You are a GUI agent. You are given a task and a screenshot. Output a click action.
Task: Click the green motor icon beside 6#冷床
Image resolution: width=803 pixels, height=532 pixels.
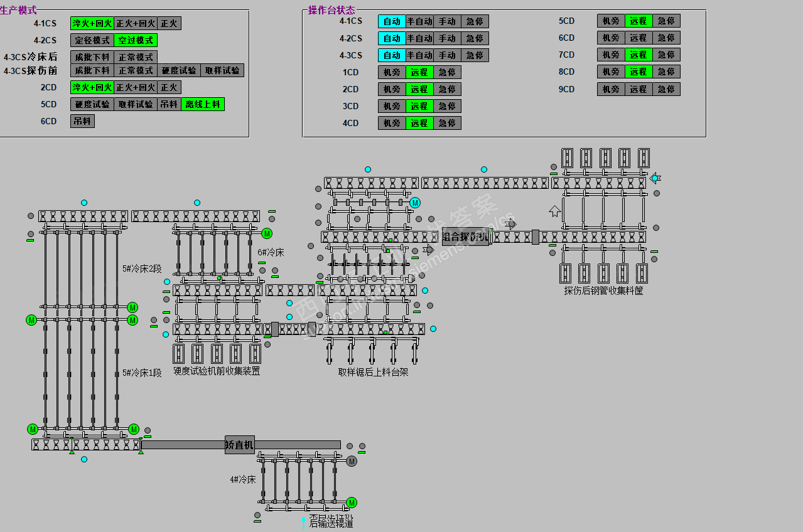(x=267, y=233)
